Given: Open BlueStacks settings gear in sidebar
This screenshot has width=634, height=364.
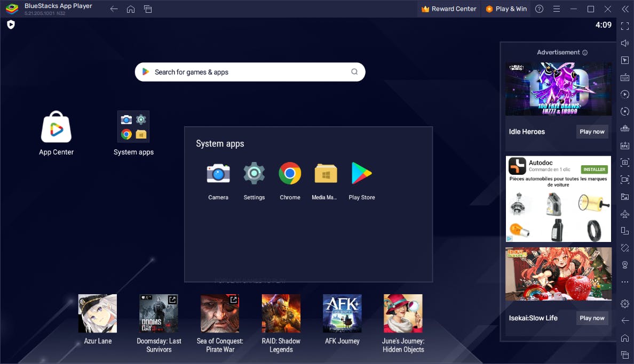Looking at the screenshot, I should tap(625, 303).
